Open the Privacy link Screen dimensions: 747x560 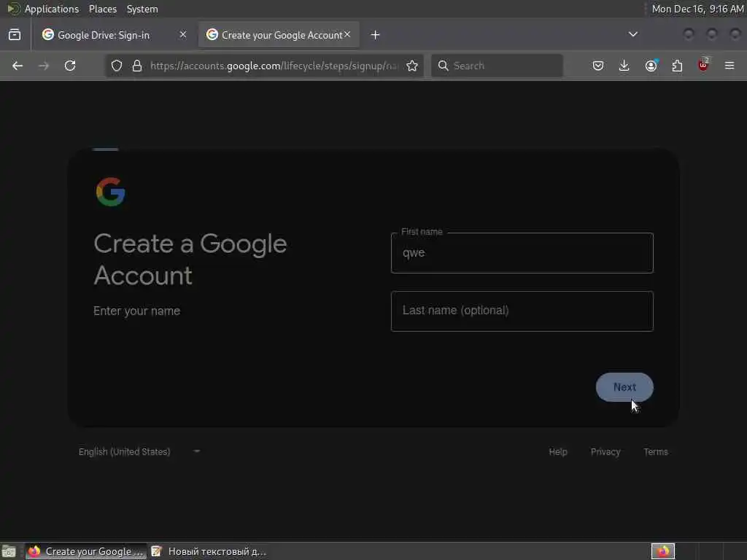click(x=605, y=452)
